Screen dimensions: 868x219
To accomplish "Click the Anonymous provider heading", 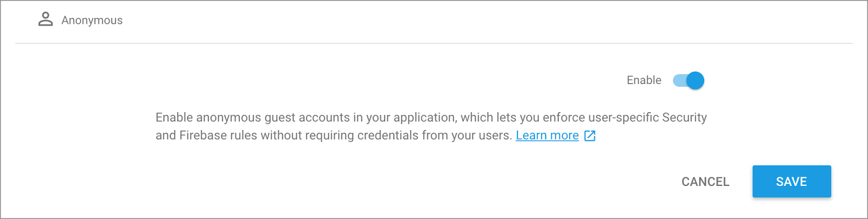I will pyautogui.click(x=92, y=21).
